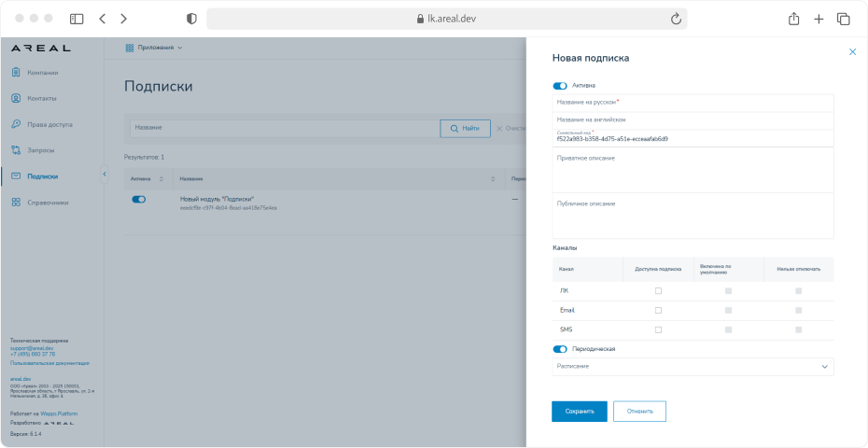Image resolution: width=868 pixels, height=448 pixels.
Task: Click the AREAL developer logo in footer
Action: (x=59, y=423)
